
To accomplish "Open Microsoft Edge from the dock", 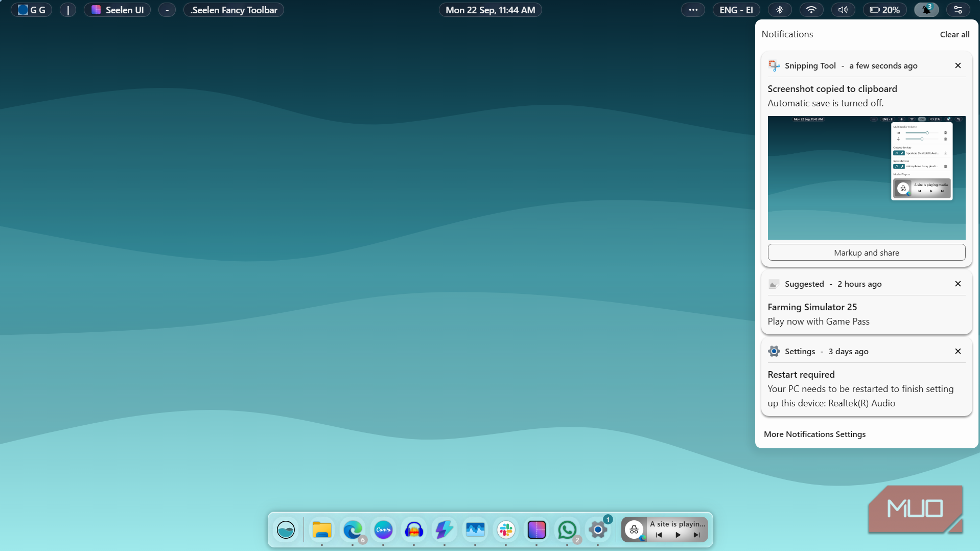I will pos(352,530).
